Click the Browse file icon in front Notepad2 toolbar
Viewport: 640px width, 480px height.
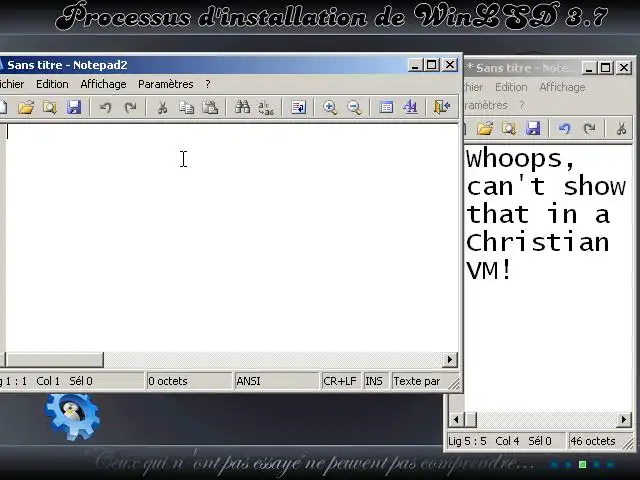point(50,107)
